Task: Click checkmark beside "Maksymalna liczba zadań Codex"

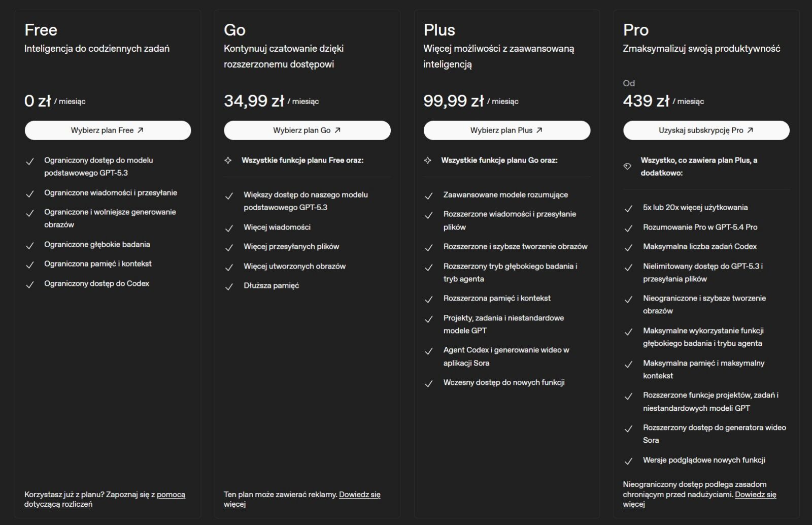Action: [628, 247]
